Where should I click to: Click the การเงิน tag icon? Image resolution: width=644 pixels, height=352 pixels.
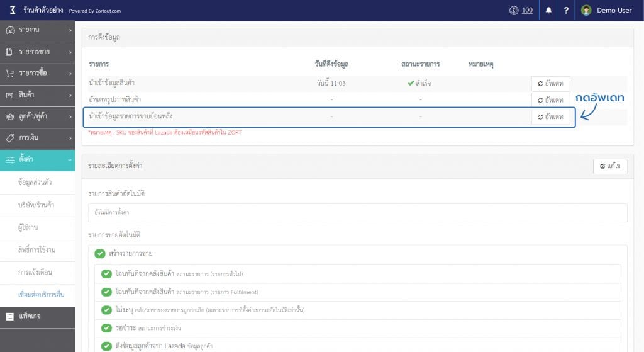[x=10, y=138]
